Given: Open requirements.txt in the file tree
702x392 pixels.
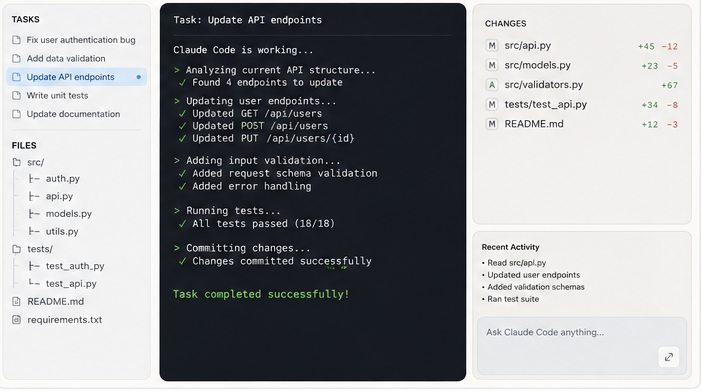Looking at the screenshot, I should [64, 320].
